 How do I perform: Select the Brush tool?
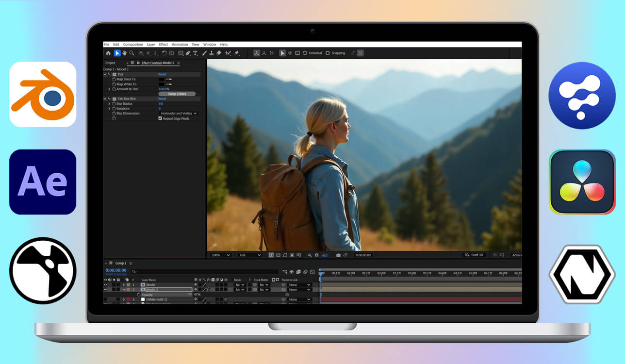(204, 53)
